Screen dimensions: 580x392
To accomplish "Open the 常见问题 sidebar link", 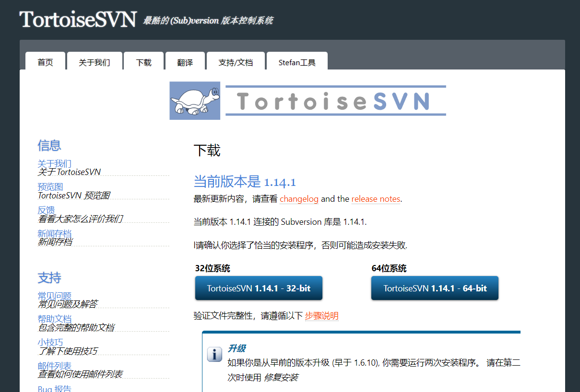I will [55, 296].
